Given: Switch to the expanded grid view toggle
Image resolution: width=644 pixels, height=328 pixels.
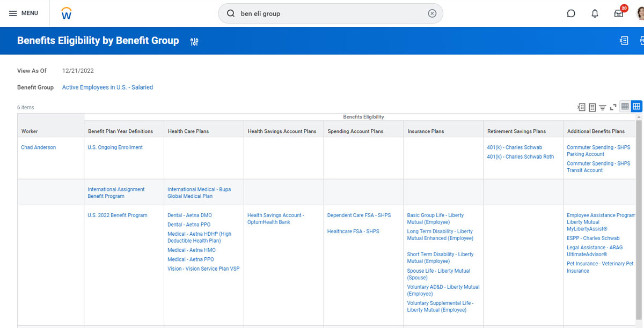Looking at the screenshot, I should [636, 107].
